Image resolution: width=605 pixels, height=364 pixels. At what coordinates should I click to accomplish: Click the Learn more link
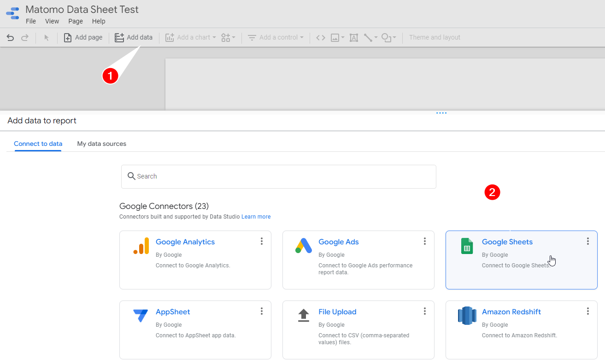[256, 217]
